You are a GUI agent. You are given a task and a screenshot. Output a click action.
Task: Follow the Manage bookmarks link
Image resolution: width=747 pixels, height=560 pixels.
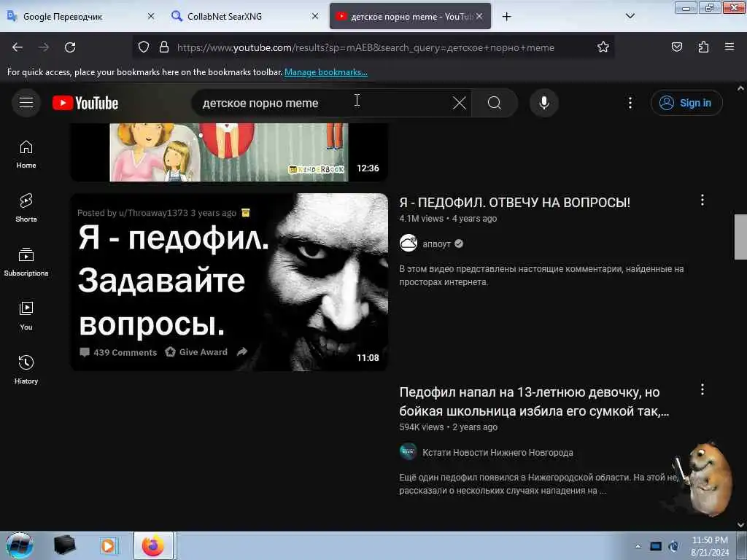tap(326, 72)
